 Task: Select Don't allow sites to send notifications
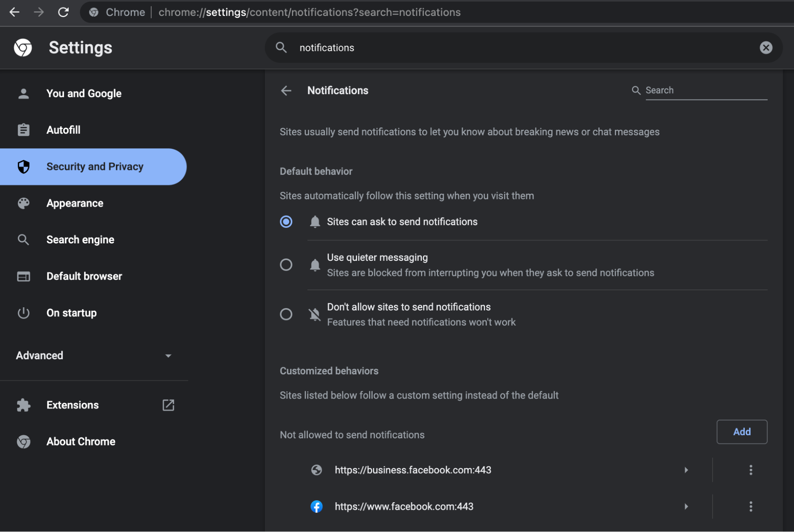pos(286,314)
